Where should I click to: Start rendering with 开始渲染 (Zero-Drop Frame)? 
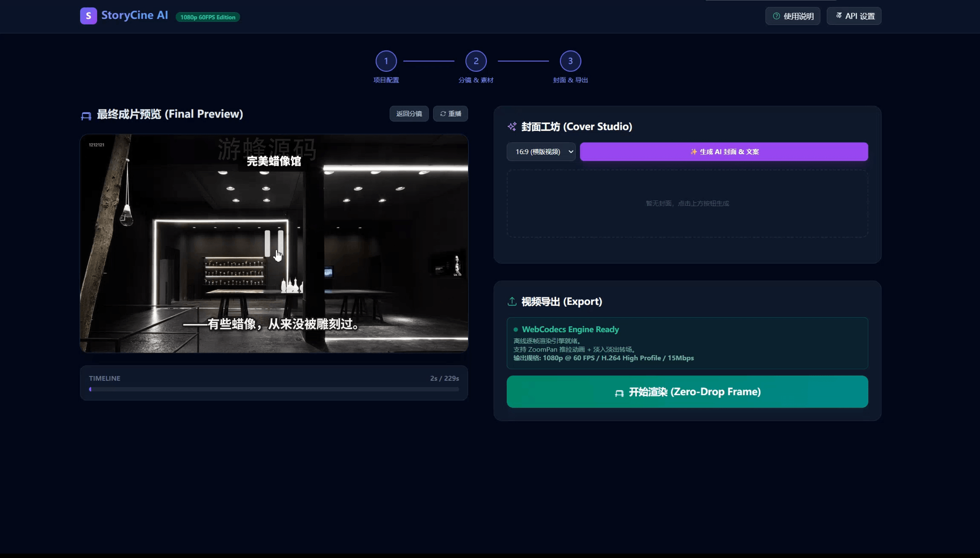coord(687,392)
